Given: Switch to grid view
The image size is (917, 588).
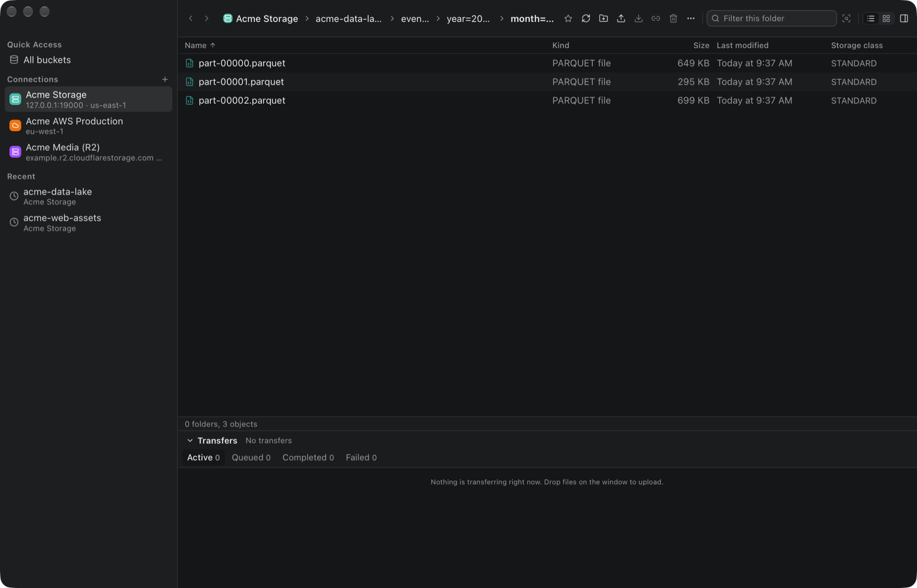Looking at the screenshot, I should pos(886,18).
